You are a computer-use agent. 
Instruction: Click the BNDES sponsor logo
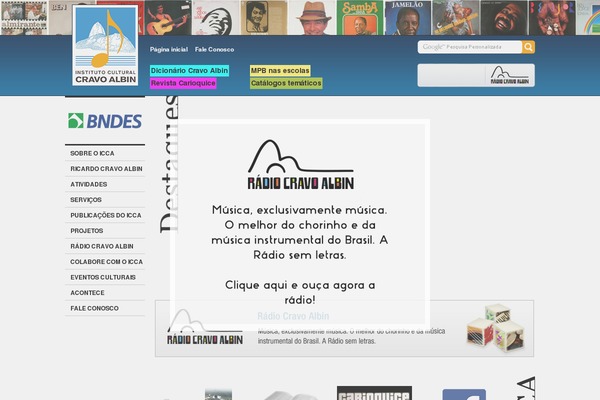click(x=105, y=121)
